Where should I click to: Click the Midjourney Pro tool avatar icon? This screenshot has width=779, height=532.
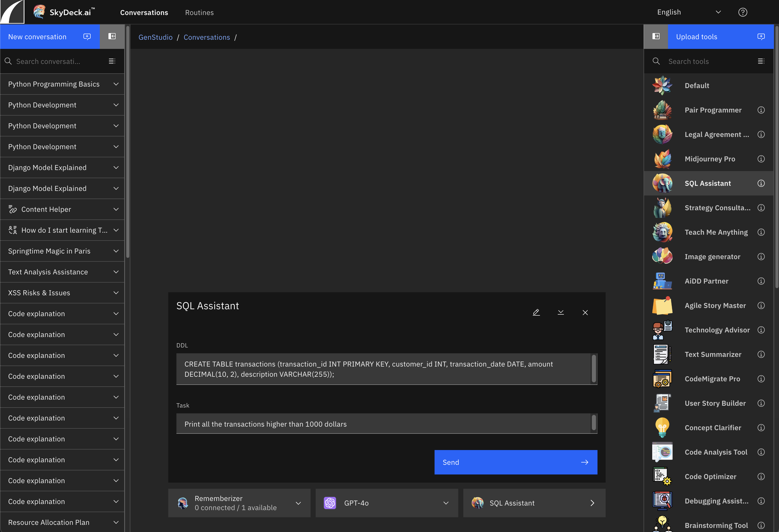point(662,159)
